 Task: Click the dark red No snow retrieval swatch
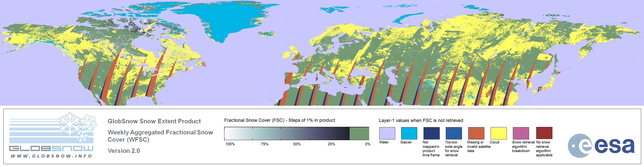544,133
